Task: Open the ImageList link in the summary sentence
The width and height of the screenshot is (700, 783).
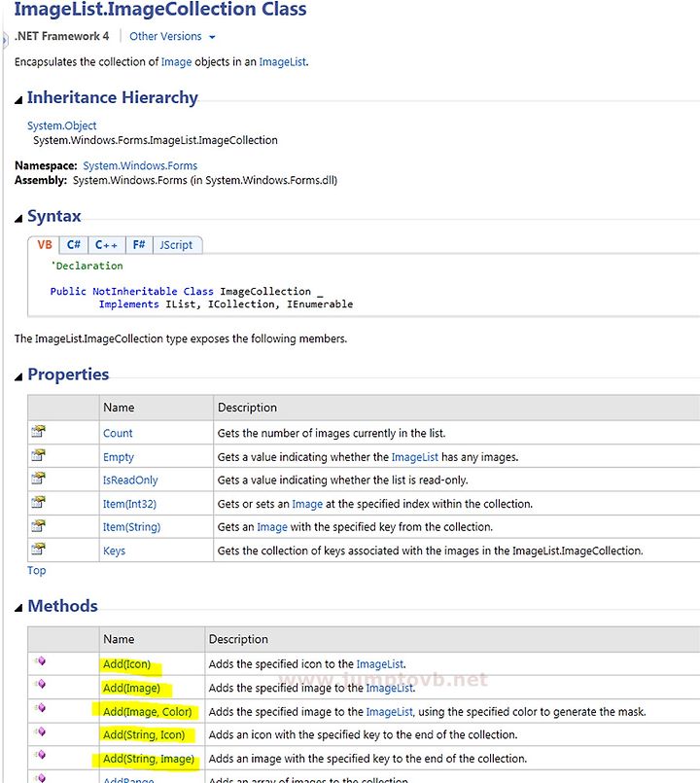Action: (x=282, y=62)
